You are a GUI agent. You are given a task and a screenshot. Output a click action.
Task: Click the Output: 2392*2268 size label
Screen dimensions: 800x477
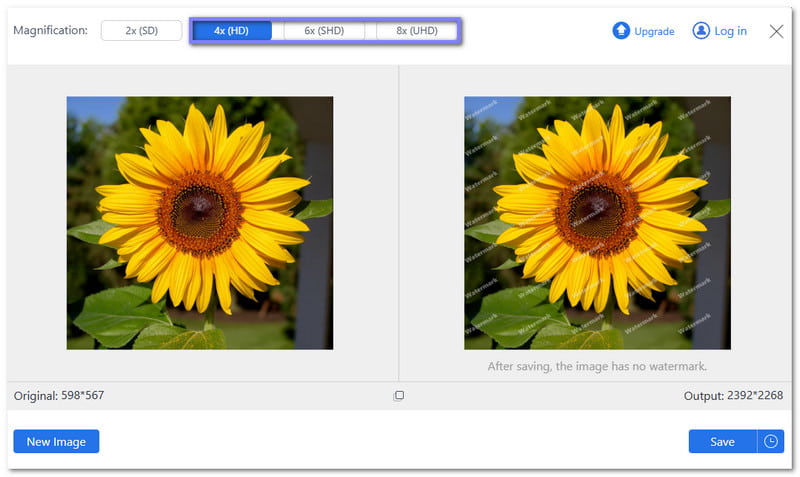point(734,395)
